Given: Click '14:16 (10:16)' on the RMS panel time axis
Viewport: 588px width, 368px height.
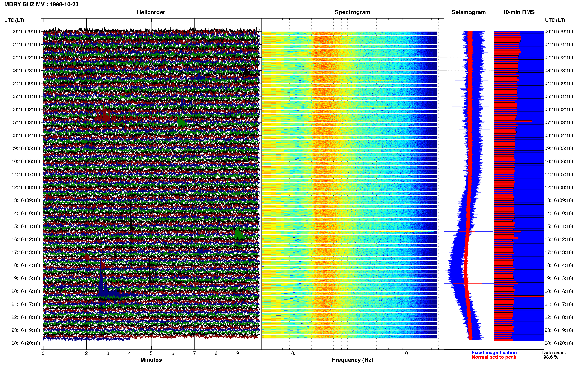Looking at the screenshot, I should [559, 213].
